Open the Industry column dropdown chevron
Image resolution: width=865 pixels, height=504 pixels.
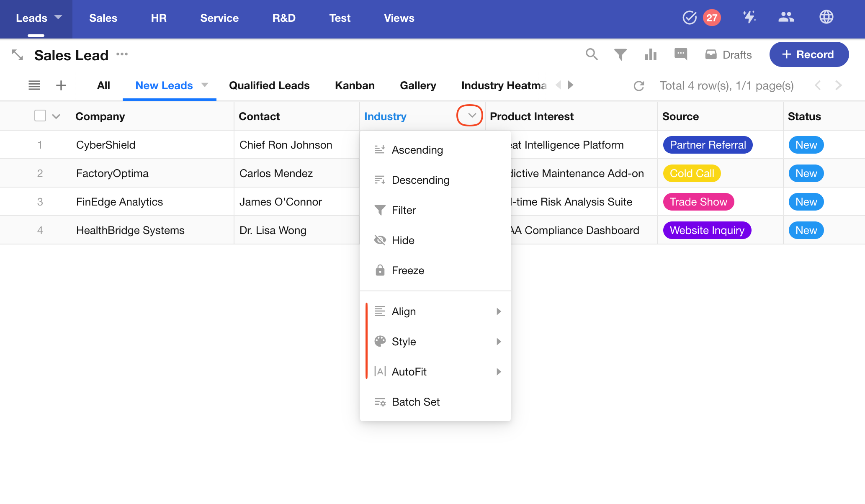pos(471,116)
